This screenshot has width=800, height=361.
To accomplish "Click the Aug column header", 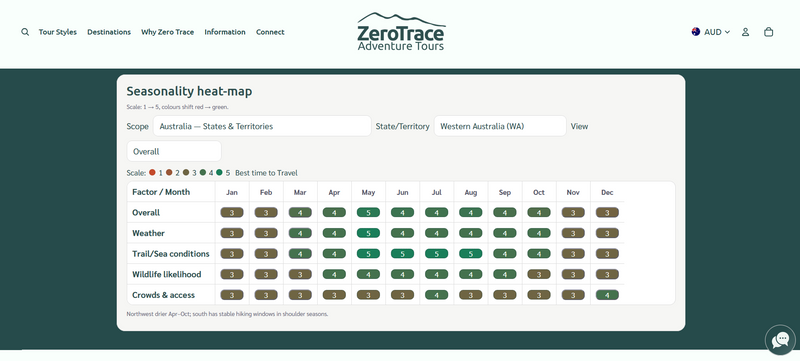I will [x=471, y=192].
